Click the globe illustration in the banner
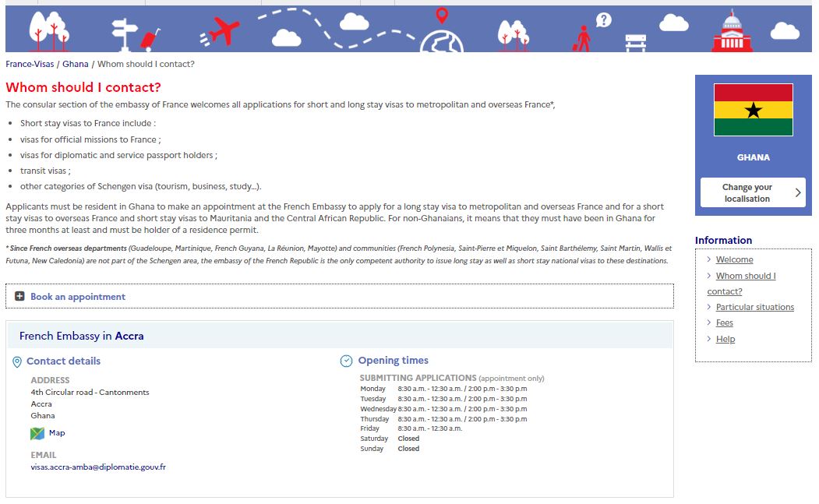Viewport: 819px width, 504px height. tap(442, 42)
